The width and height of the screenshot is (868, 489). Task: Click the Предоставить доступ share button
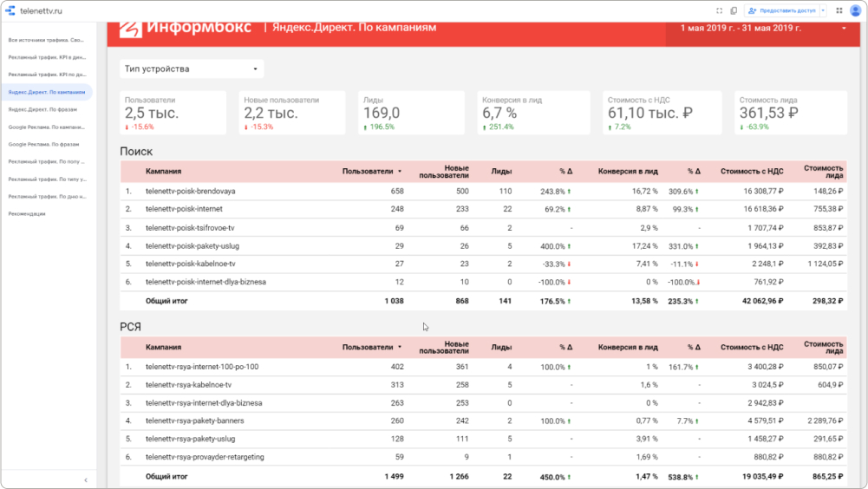click(x=782, y=10)
